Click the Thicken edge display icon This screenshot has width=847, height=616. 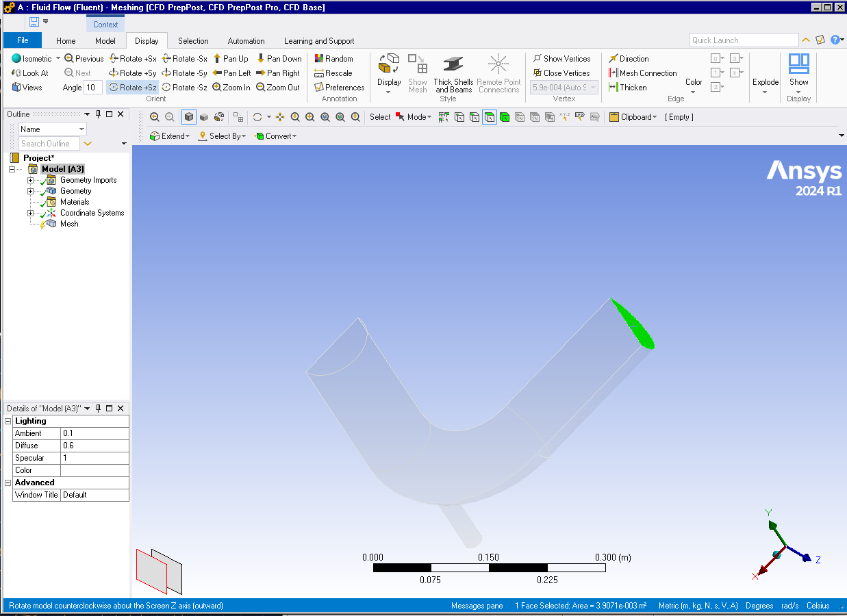(x=614, y=88)
